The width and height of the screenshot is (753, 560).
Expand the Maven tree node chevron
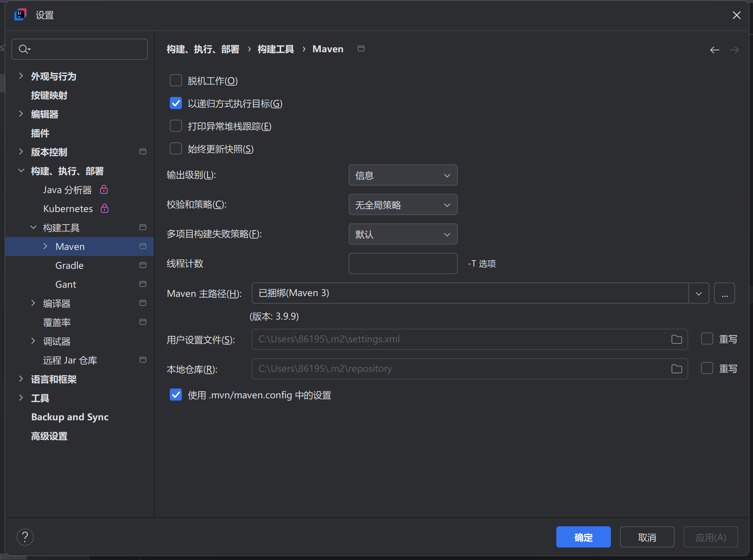[45, 246]
